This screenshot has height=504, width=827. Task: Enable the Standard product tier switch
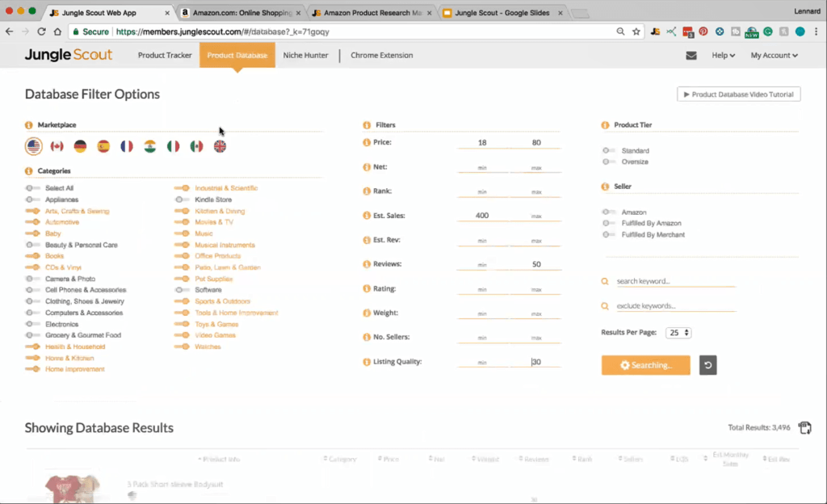coord(609,151)
